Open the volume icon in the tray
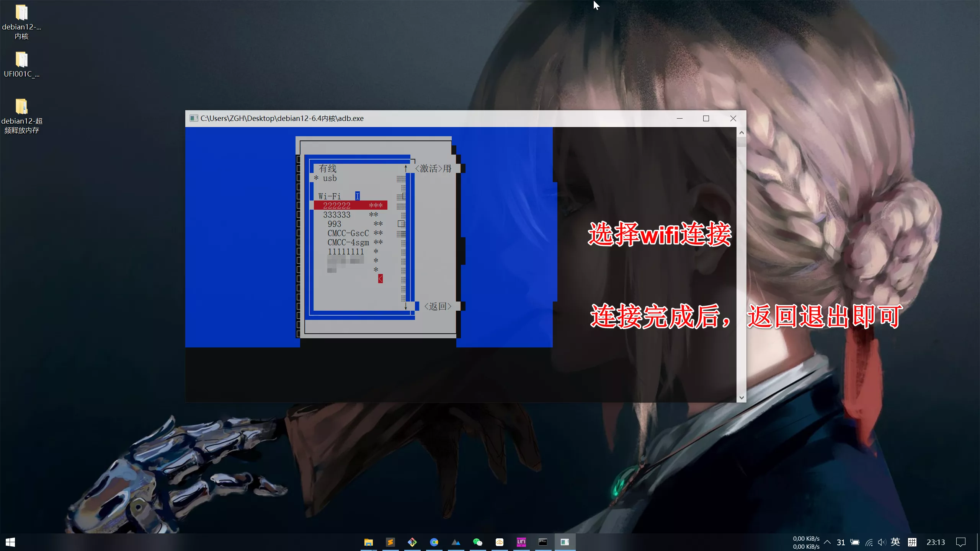This screenshot has width=980, height=551. click(882, 542)
